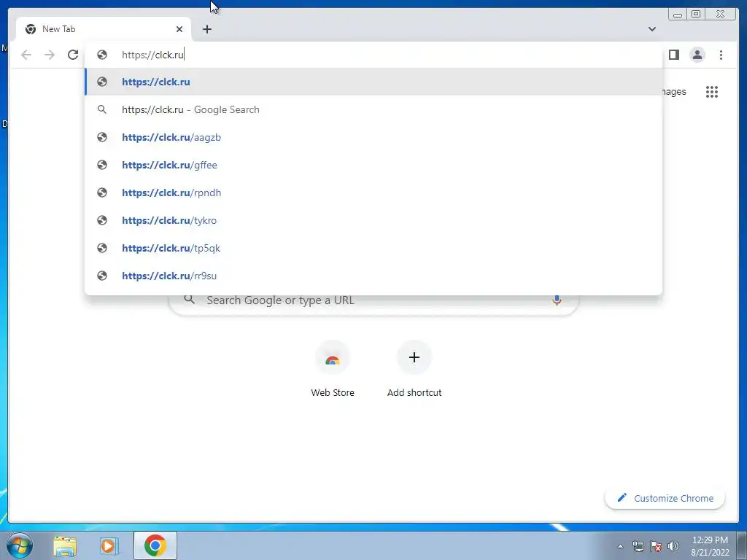
Task: Click the volume speaker tray icon
Action: (x=673, y=546)
